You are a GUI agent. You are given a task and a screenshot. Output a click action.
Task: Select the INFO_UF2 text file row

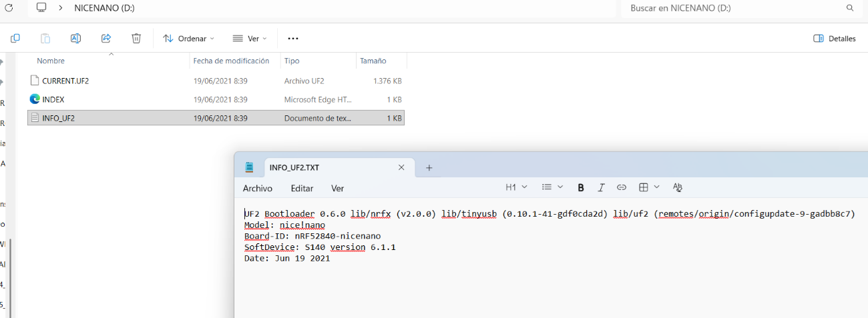click(216, 118)
